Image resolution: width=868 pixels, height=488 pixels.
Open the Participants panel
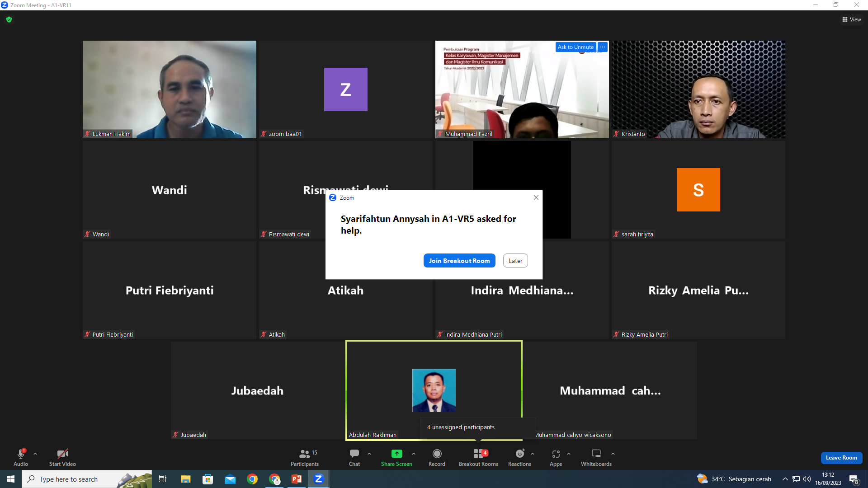pyautogui.click(x=305, y=457)
